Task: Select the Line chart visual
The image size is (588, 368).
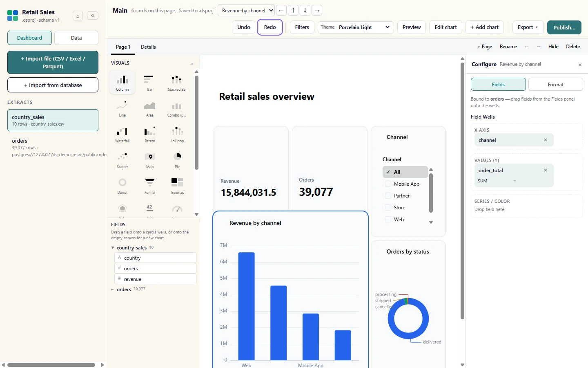Action: coord(122,108)
